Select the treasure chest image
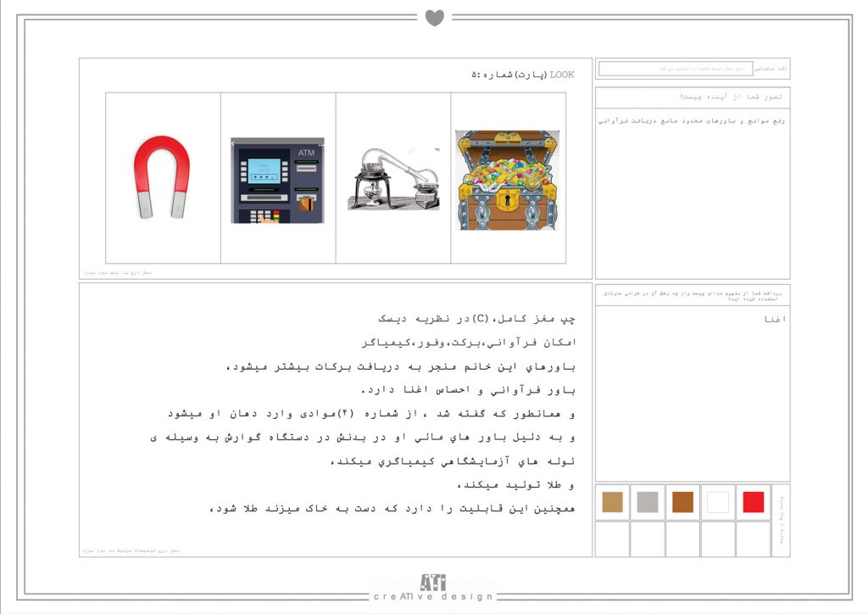Viewport: 868px width, 614px height. click(508, 180)
